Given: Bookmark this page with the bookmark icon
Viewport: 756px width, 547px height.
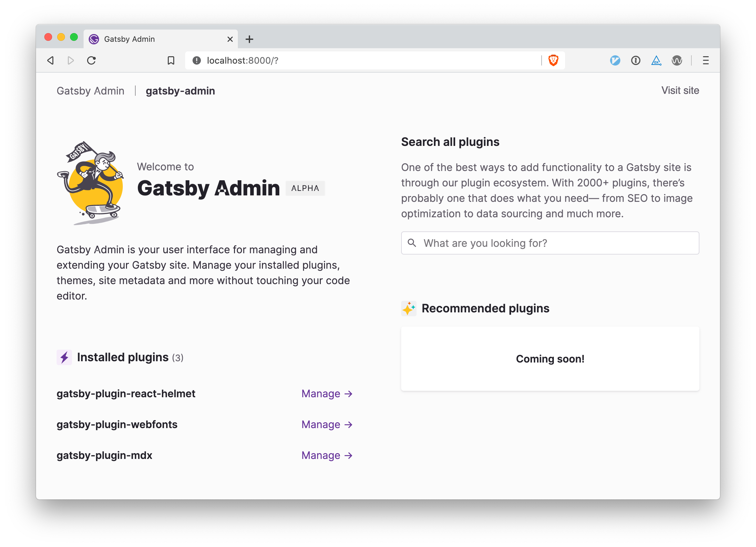Looking at the screenshot, I should pyautogui.click(x=171, y=60).
